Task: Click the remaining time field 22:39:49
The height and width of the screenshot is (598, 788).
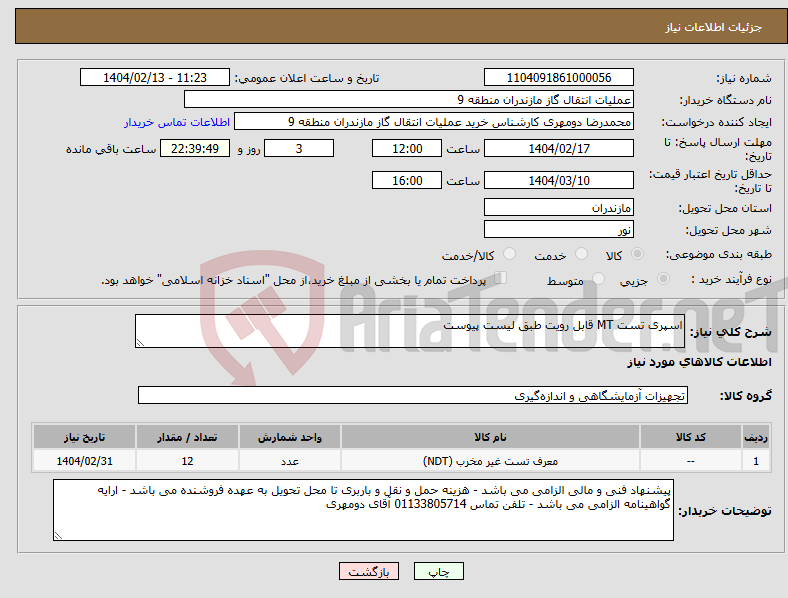Action: pyautogui.click(x=195, y=148)
